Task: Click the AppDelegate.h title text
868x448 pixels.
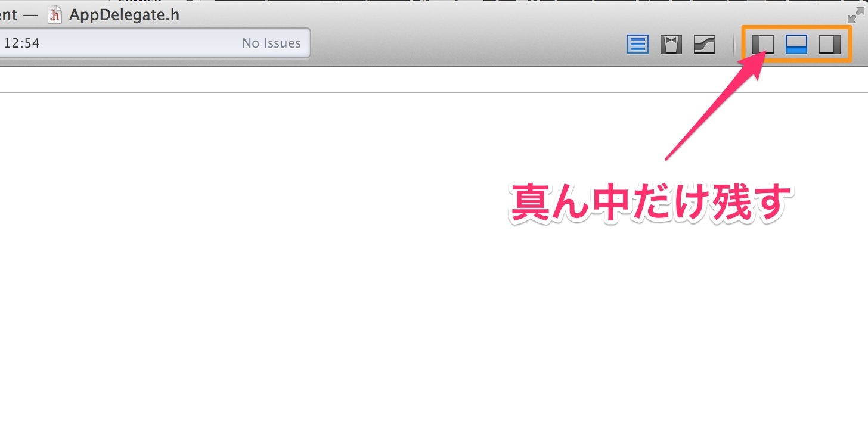Action: 124,15
